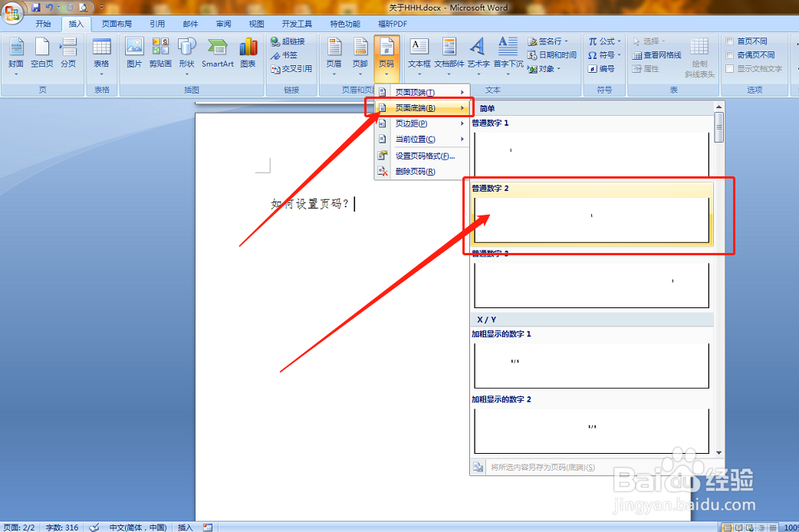The image size is (799, 532).
Task: Switch to Home (开始) ribbon tab
Action: click(43, 24)
